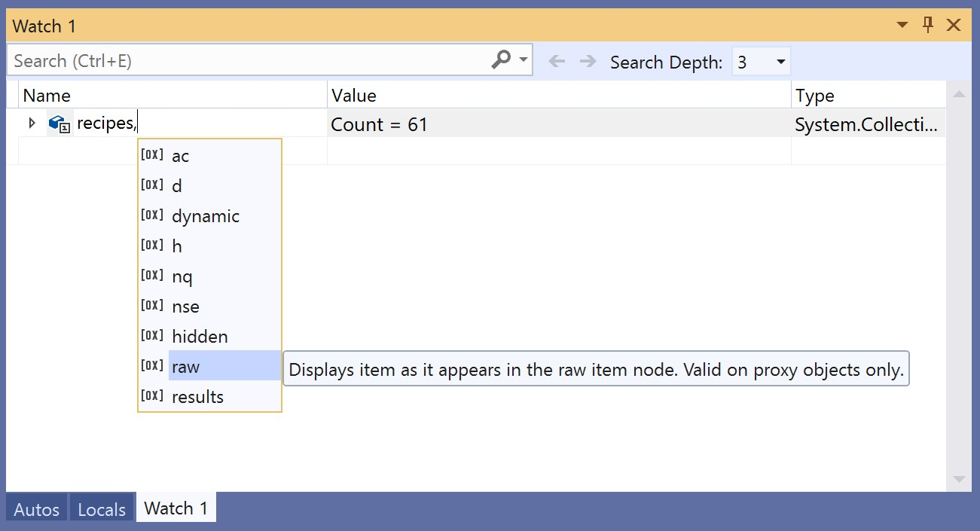Open the search box dropdown arrow

521,60
